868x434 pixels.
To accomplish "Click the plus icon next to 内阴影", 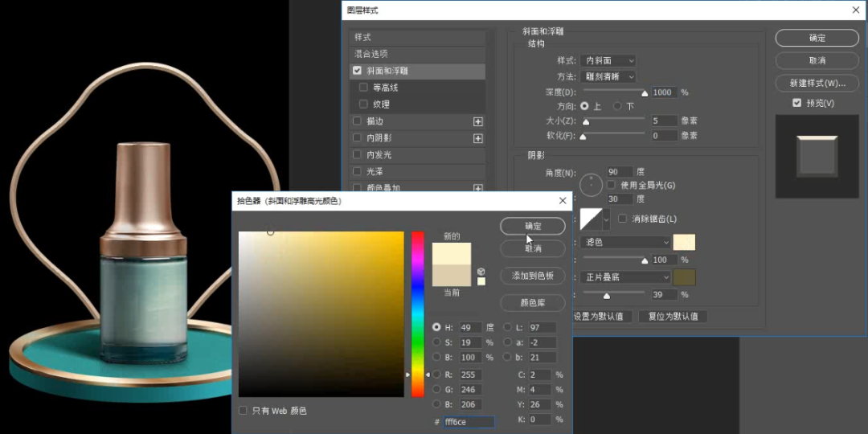I will click(x=478, y=138).
